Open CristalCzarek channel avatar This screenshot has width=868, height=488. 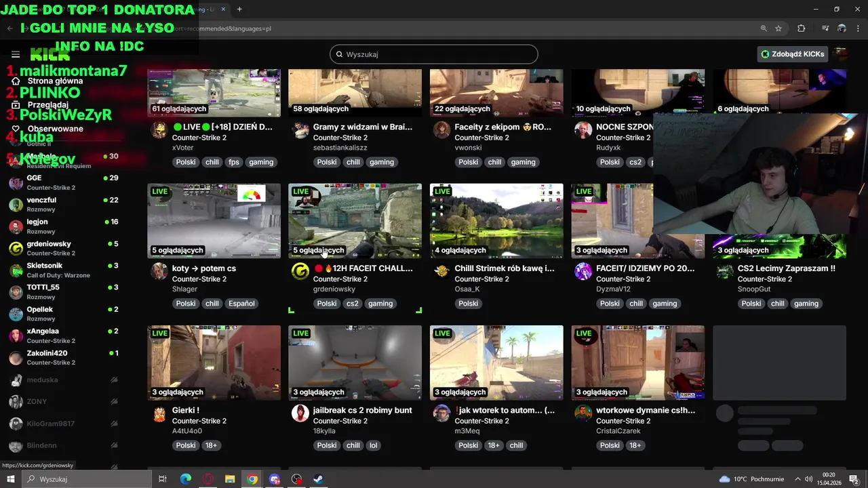pos(583,413)
